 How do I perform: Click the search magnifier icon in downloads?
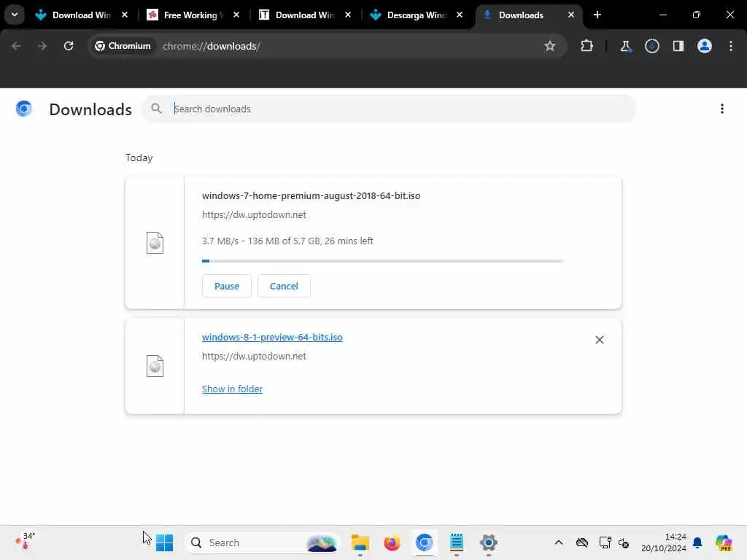tap(156, 109)
